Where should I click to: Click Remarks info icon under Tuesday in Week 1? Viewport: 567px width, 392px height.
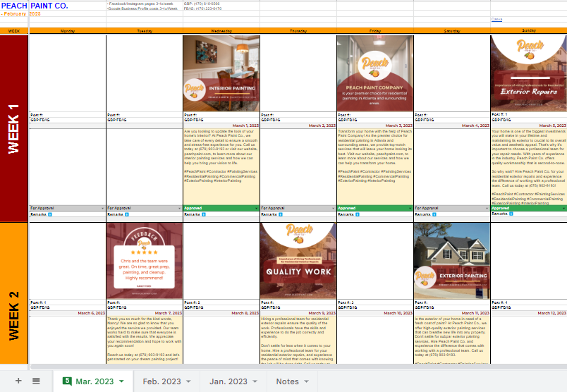click(x=127, y=214)
